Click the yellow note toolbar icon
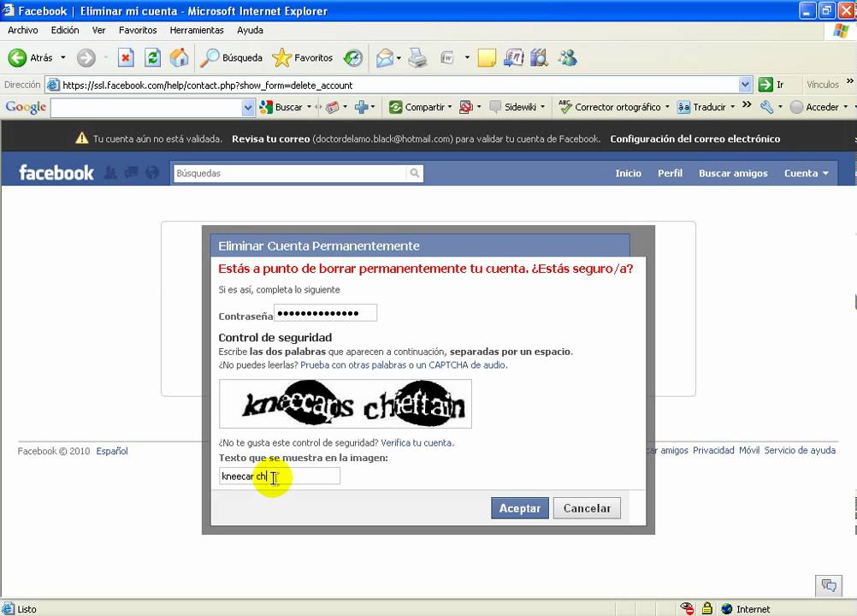Viewport: 857px width, 616px height. [x=487, y=57]
